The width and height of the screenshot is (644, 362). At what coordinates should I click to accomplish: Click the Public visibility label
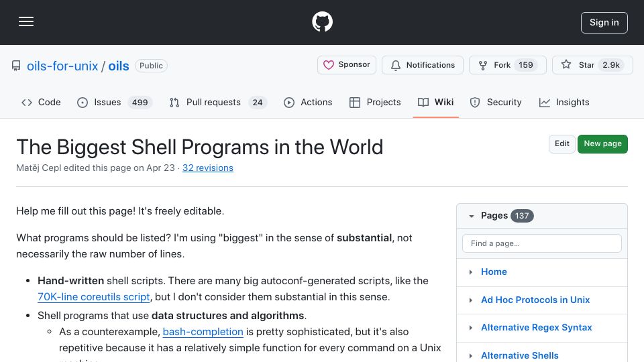(x=151, y=66)
